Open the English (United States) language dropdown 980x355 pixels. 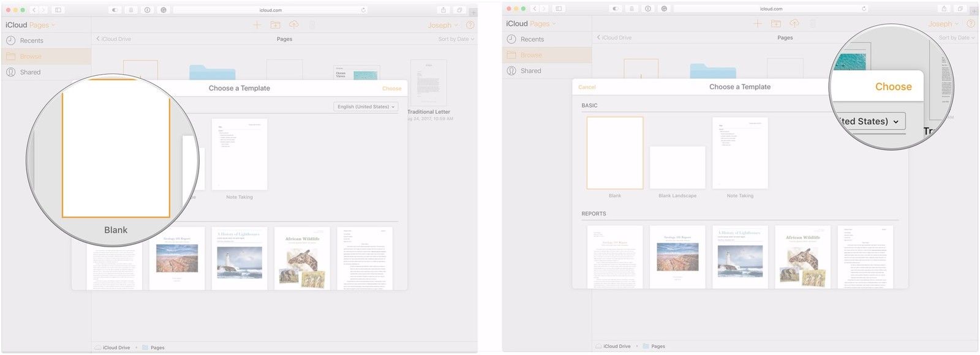pos(366,106)
